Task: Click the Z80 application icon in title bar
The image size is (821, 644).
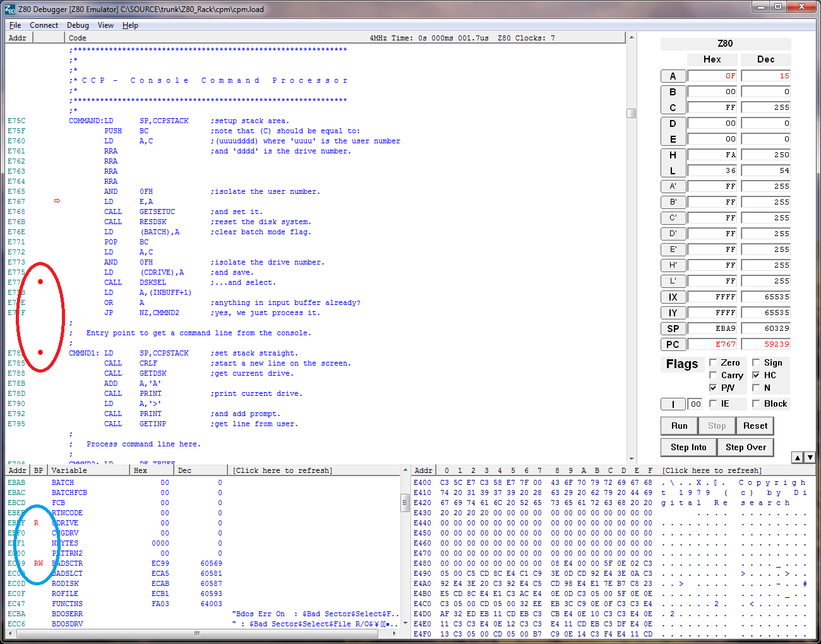Action: tap(10, 9)
